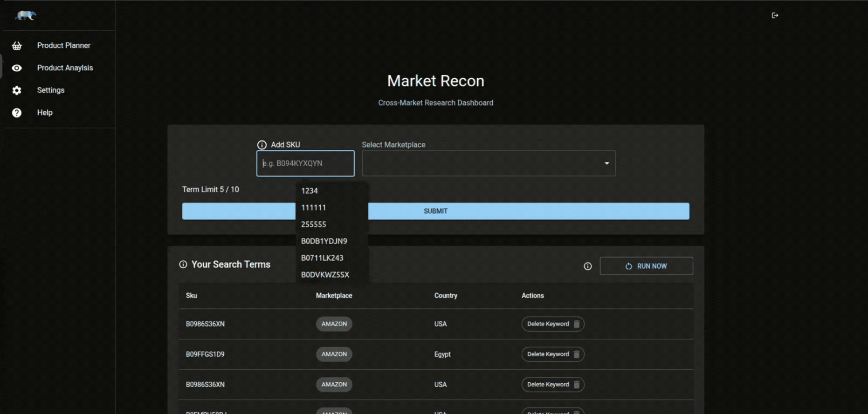The width and height of the screenshot is (868, 414).
Task: Open the Select Marketplace dropdown
Action: (x=488, y=163)
